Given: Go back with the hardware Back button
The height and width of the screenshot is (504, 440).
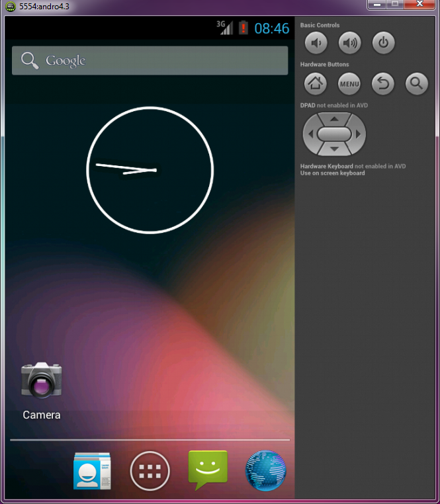Looking at the screenshot, I should (x=382, y=83).
